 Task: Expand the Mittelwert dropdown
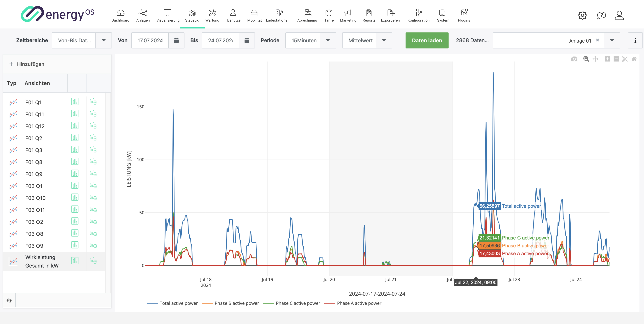tap(384, 41)
